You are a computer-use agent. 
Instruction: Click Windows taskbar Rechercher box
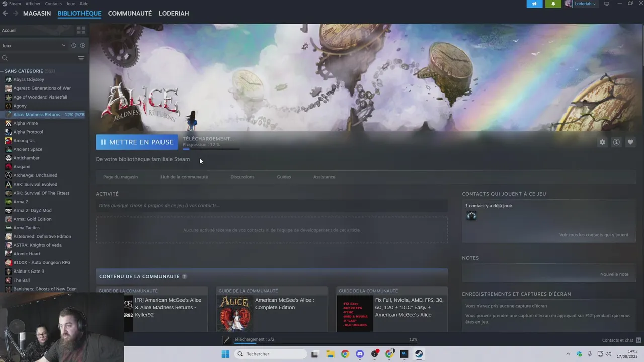tap(270, 354)
